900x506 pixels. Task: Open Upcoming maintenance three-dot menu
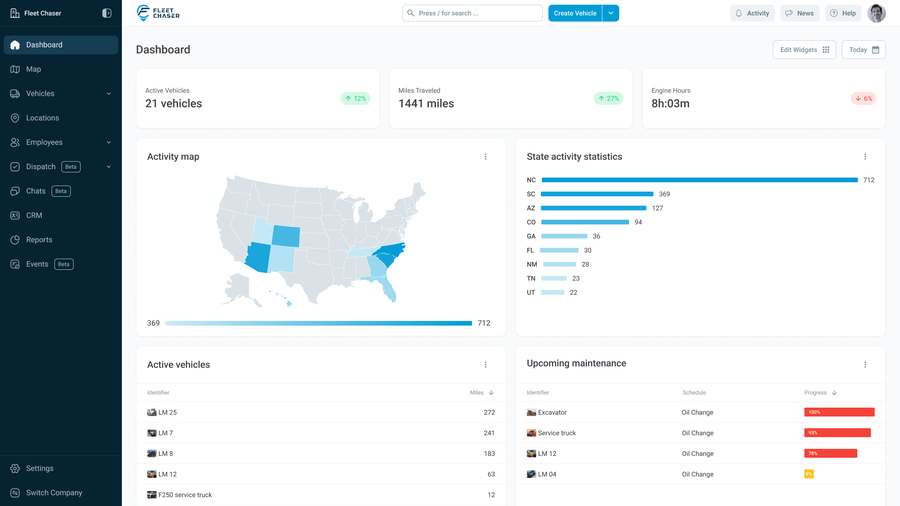click(865, 365)
